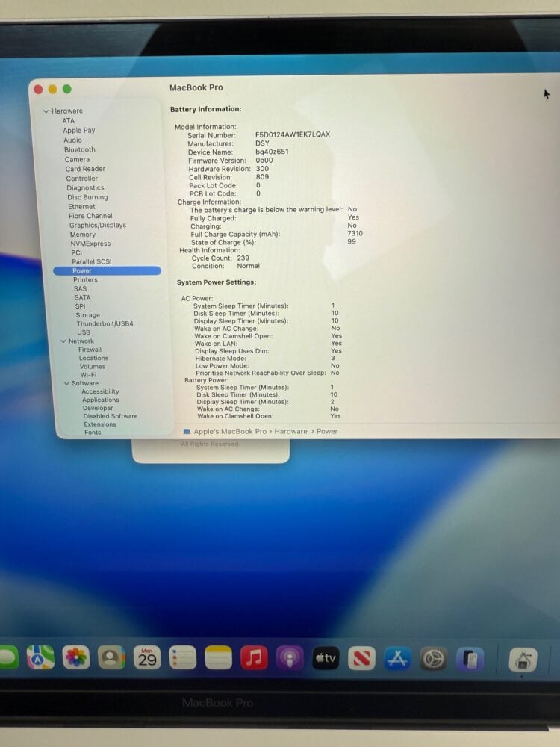
Task: Collapse the Network section chevron
Action: coord(62,341)
